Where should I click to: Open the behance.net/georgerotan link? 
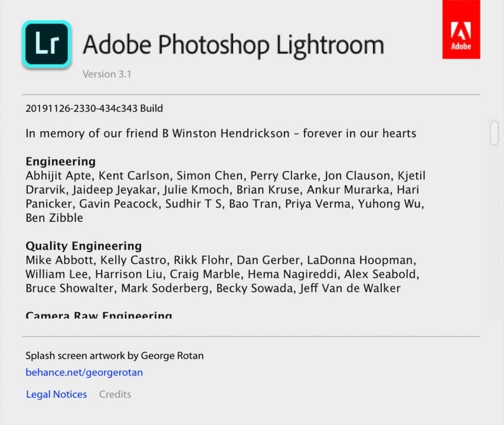click(84, 372)
